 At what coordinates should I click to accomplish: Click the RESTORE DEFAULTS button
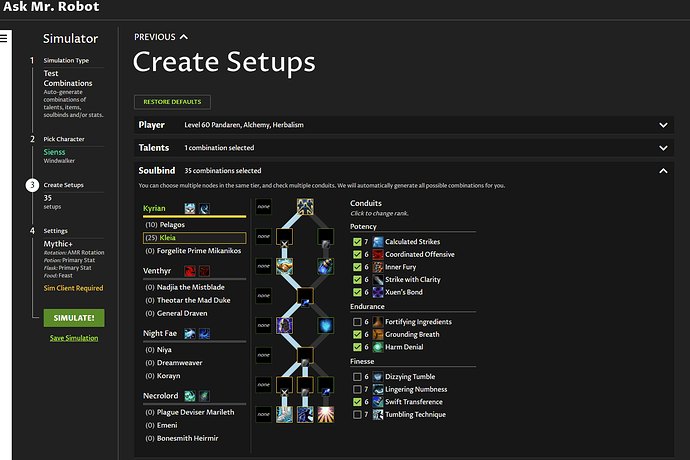(x=172, y=102)
